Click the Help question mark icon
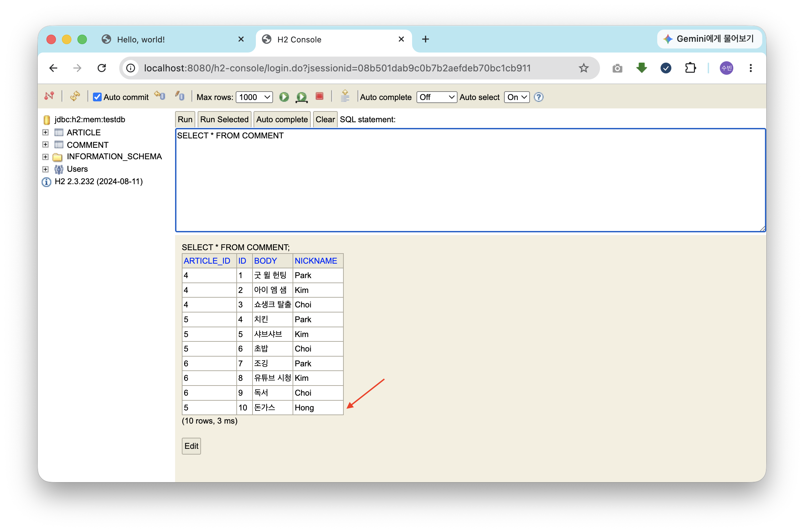 click(x=539, y=97)
